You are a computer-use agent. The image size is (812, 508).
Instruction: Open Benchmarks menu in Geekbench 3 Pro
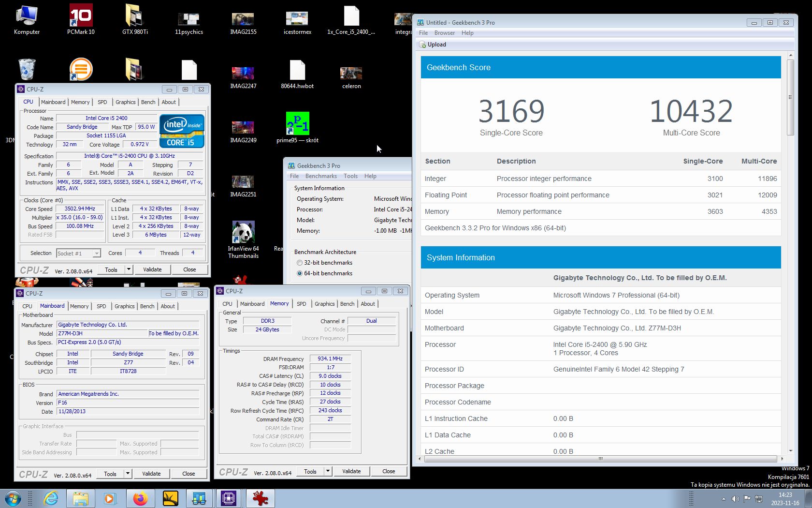[x=321, y=176]
